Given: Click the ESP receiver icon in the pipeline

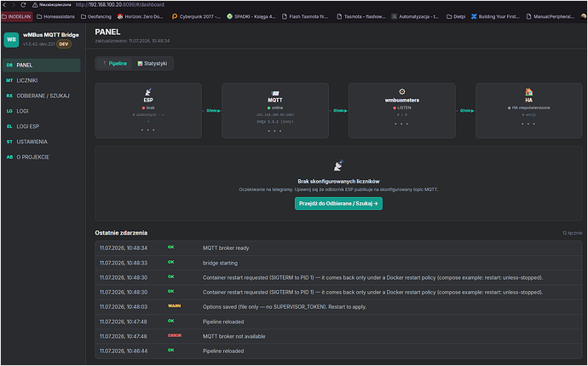Looking at the screenshot, I should (x=148, y=92).
